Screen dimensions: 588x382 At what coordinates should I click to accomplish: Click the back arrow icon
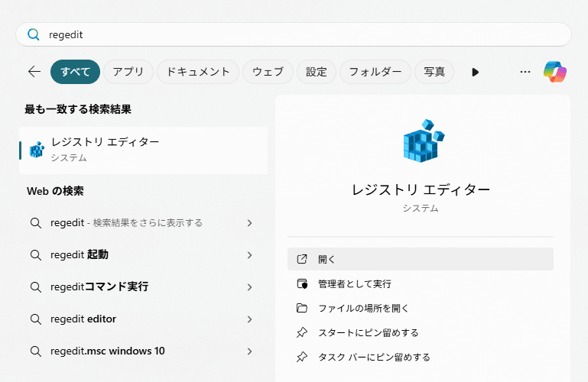(34, 72)
